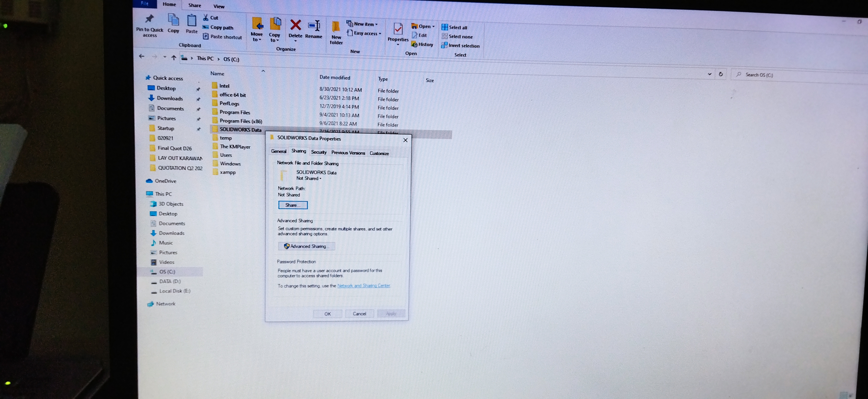Click Cancel in Properties dialog
The image size is (868, 399).
pyautogui.click(x=359, y=314)
